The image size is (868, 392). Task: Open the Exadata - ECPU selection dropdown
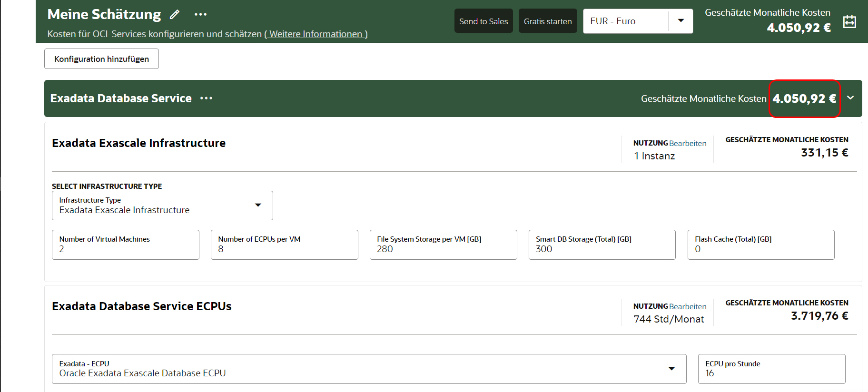pos(671,369)
